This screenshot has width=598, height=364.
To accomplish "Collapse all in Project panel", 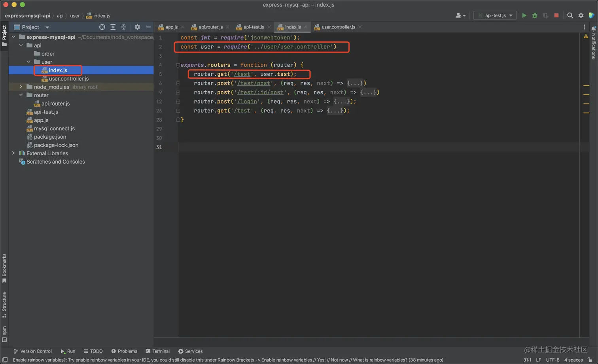I will [x=124, y=27].
